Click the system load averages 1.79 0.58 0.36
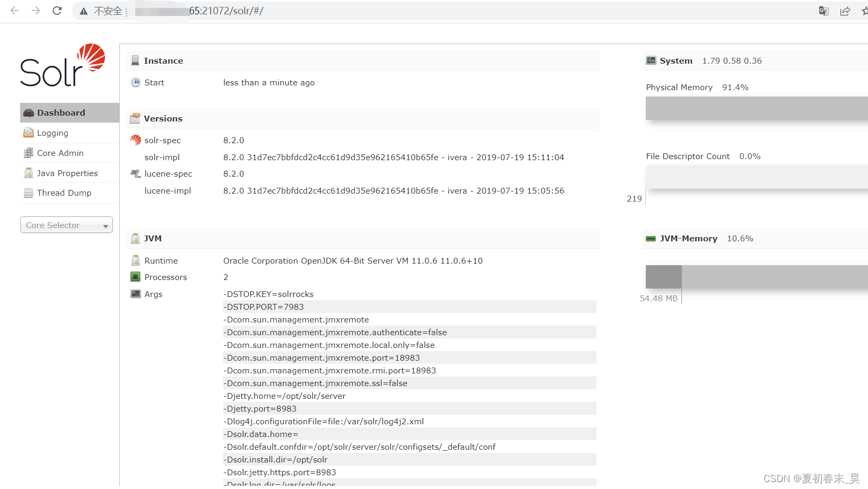 [732, 60]
